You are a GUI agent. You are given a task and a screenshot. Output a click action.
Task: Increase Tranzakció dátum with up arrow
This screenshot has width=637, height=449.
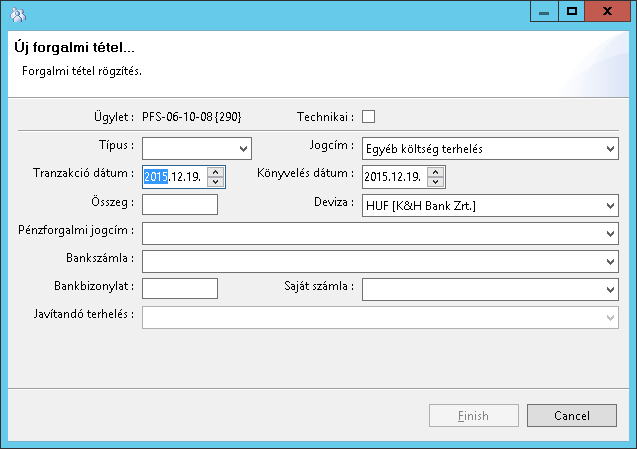click(215, 171)
